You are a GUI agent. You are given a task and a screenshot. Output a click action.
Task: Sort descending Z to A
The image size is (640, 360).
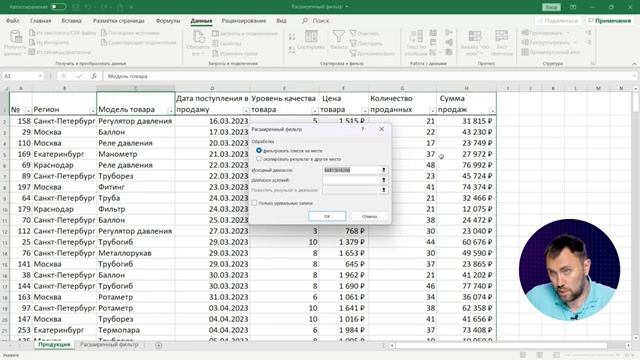pyautogui.click(x=292, y=50)
